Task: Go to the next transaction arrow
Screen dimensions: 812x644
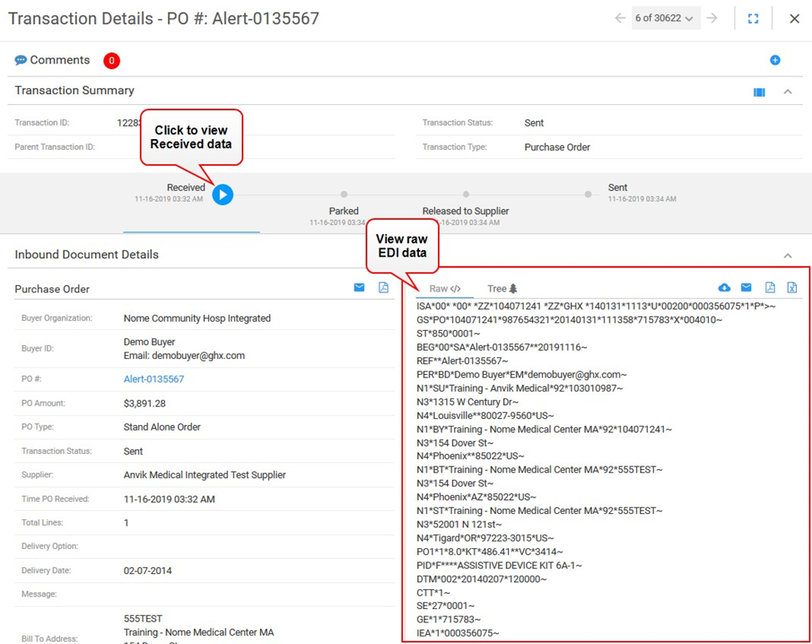Action: [712, 18]
